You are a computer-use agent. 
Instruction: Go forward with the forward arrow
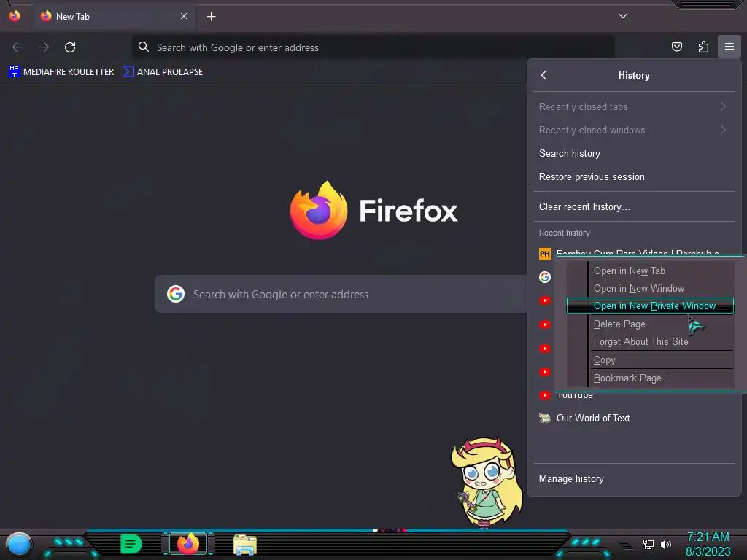coord(44,47)
